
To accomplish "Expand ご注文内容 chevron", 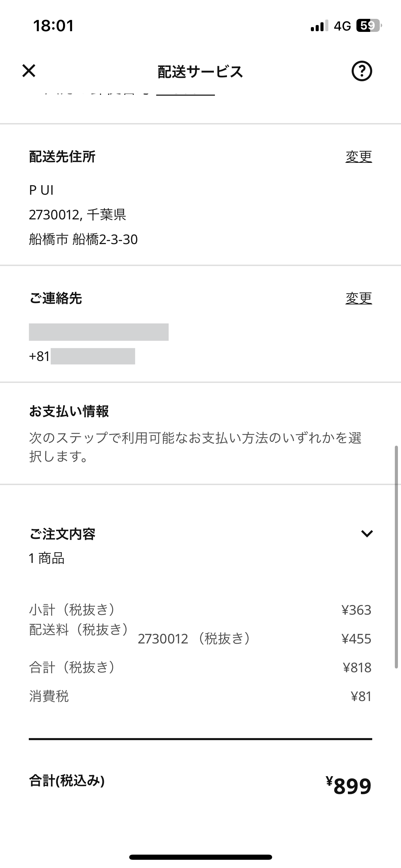I will (367, 533).
